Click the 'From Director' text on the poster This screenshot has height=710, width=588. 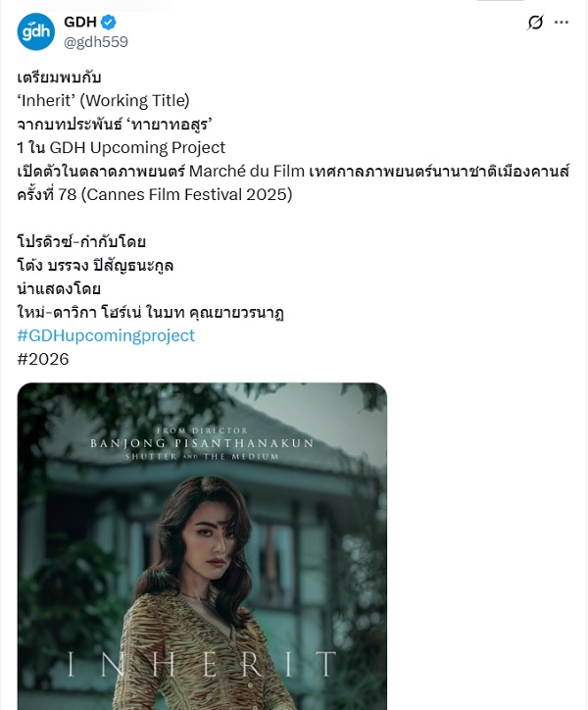(202, 431)
